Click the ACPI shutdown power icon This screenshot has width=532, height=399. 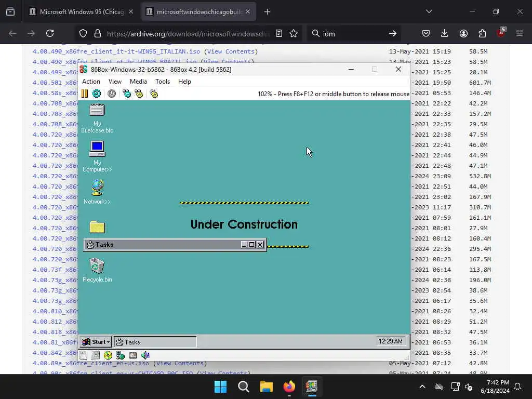pyautogui.click(x=112, y=94)
